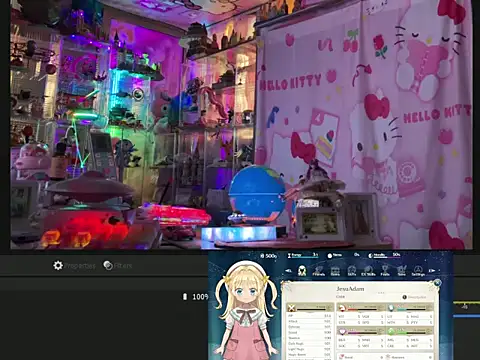Click button at end of green group header

(430, 331)
